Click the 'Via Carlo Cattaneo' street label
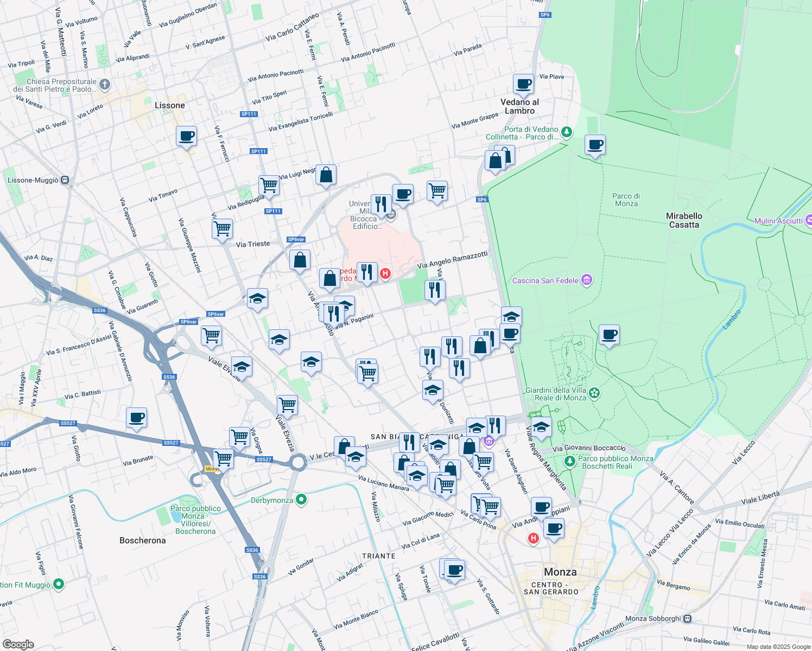This screenshot has height=651, width=812. tap(293, 28)
